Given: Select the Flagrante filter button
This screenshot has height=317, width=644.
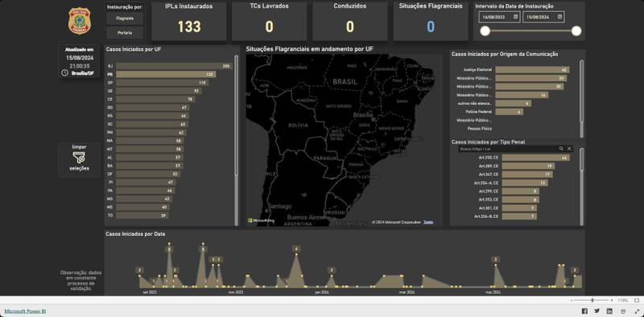Looking at the screenshot, I should point(125,19).
